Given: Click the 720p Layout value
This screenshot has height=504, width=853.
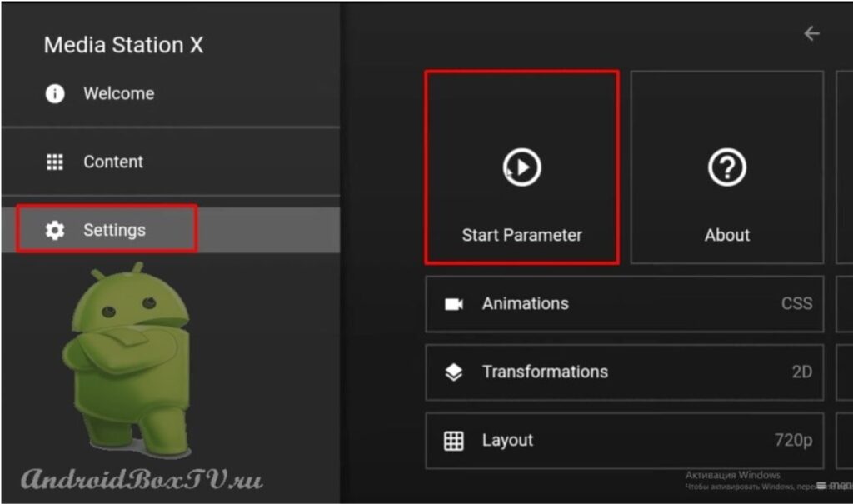Looking at the screenshot, I should [x=793, y=440].
